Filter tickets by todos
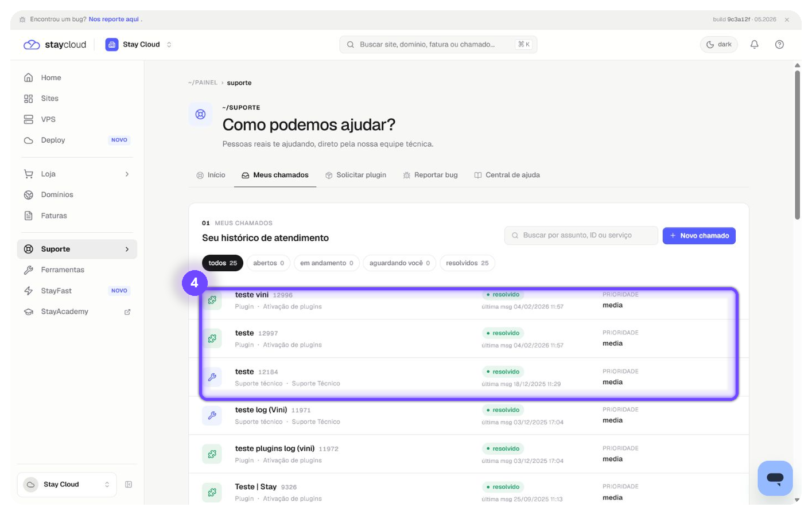Image resolution: width=812 pixels, height=515 pixels. pos(223,263)
